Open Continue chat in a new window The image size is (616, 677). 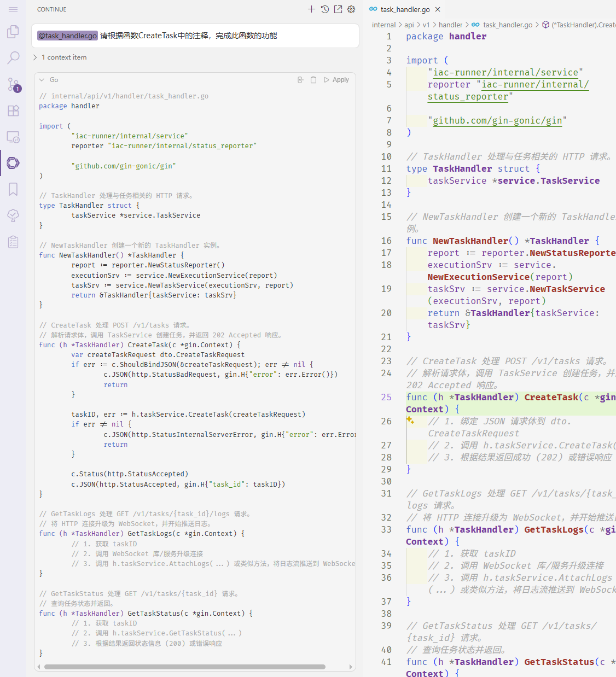[338, 9]
